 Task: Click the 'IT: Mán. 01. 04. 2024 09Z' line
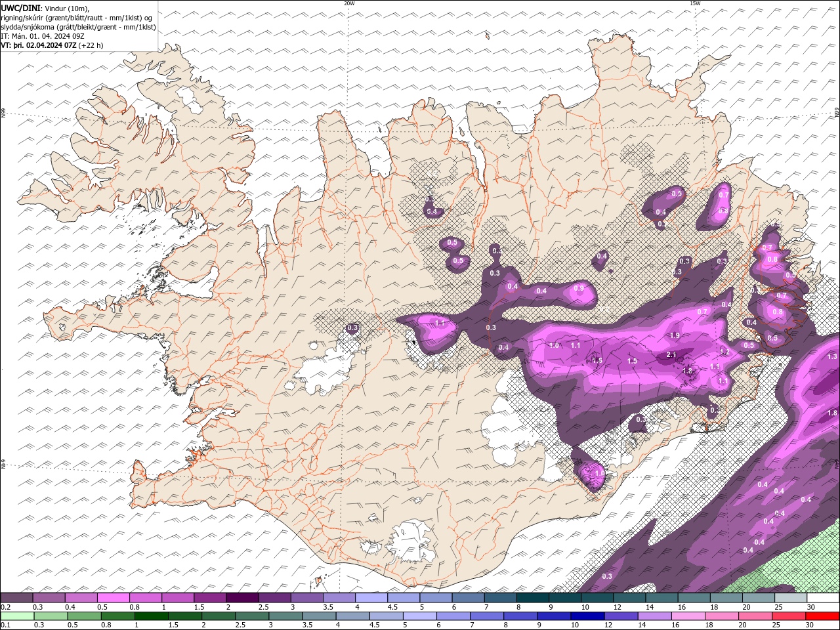tap(43, 36)
